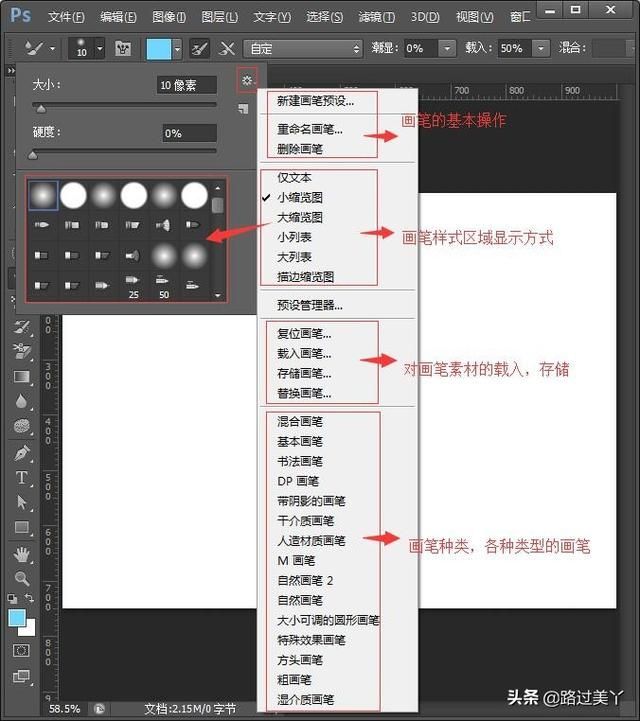Click the Photoshop Ps logo
The height and width of the screenshot is (721, 640).
[x=21, y=15]
